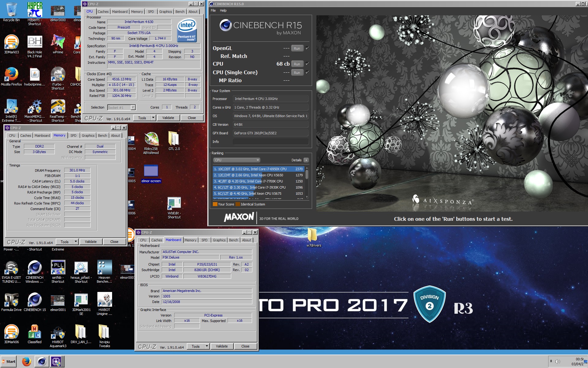Open the CPU ranking filter dropdown

236,160
